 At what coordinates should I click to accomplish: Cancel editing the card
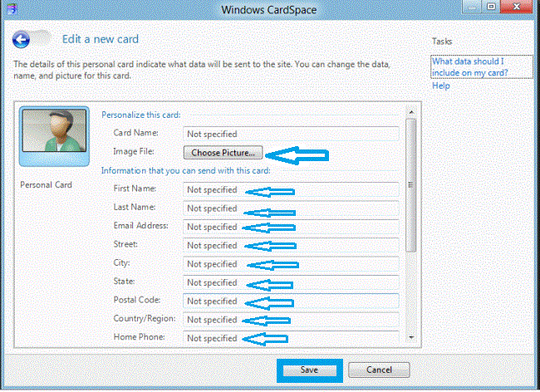(379, 370)
